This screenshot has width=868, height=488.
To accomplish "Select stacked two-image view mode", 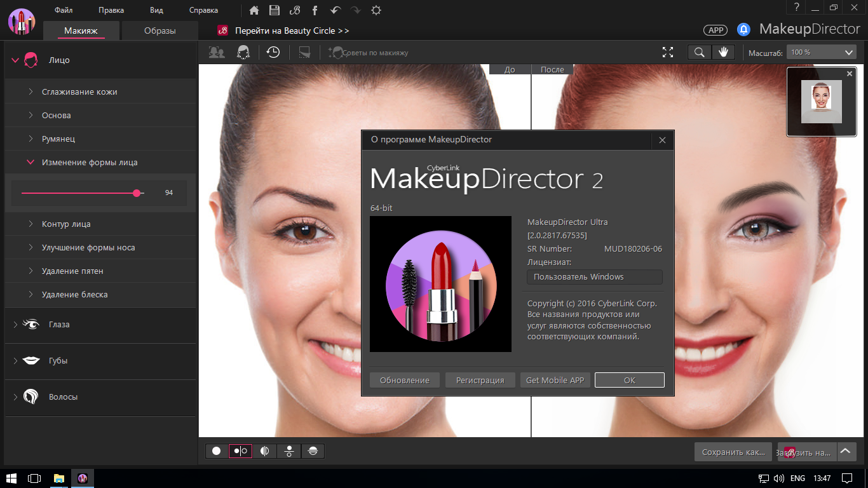I will pyautogui.click(x=288, y=451).
